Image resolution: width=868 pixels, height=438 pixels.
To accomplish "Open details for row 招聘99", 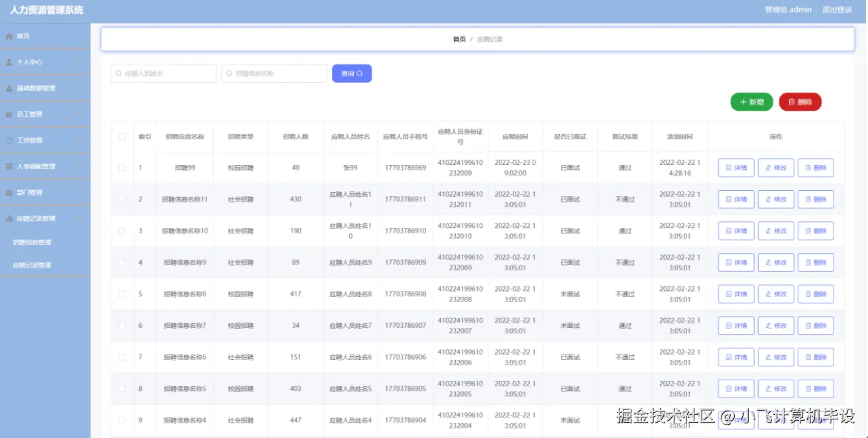I will [x=736, y=168].
